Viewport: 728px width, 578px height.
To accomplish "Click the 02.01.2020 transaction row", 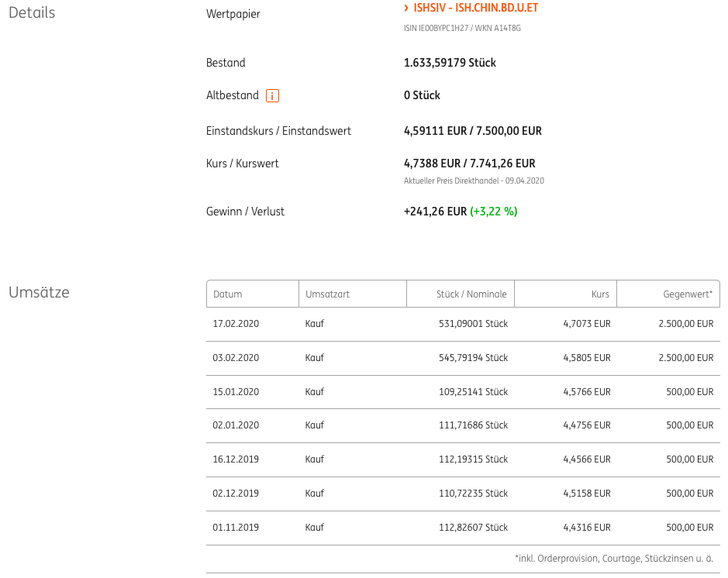I will point(463,426).
